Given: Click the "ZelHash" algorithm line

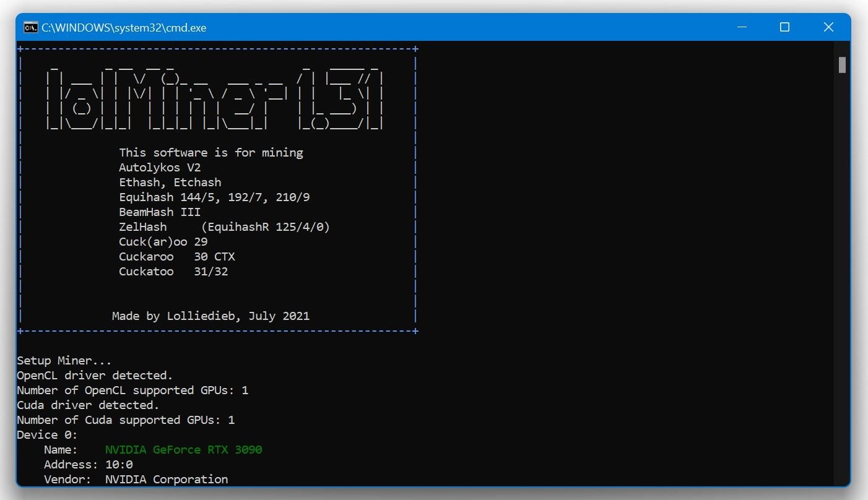Looking at the screenshot, I should (x=224, y=226).
